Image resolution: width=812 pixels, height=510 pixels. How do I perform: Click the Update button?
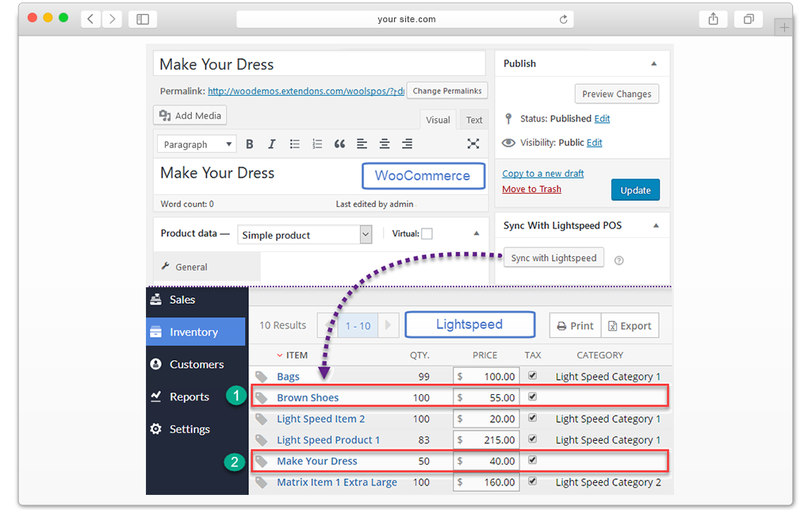click(635, 190)
